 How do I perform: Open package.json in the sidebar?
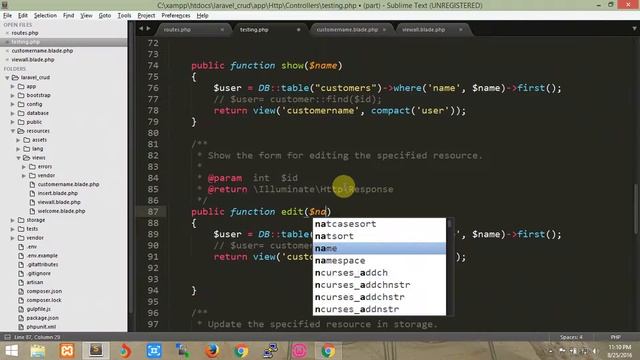click(42, 318)
